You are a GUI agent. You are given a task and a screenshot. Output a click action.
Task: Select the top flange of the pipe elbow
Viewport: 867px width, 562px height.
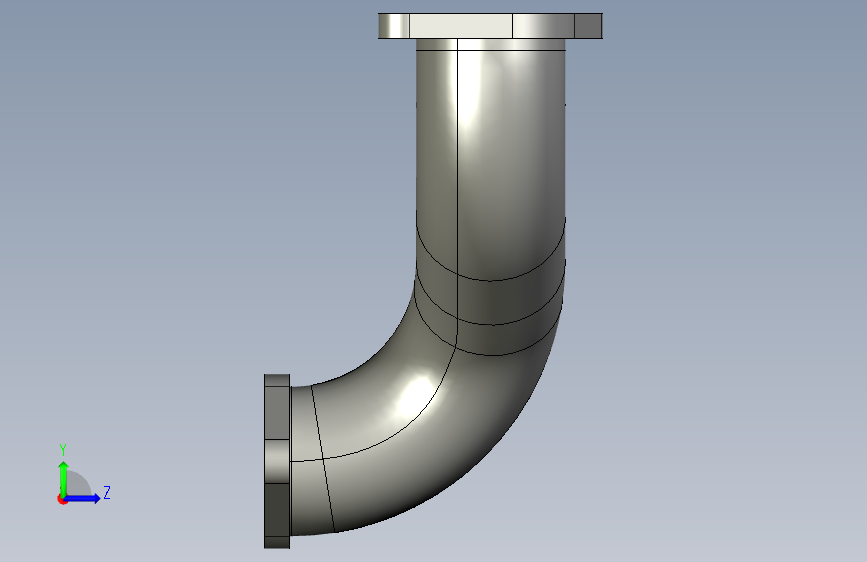pos(490,26)
